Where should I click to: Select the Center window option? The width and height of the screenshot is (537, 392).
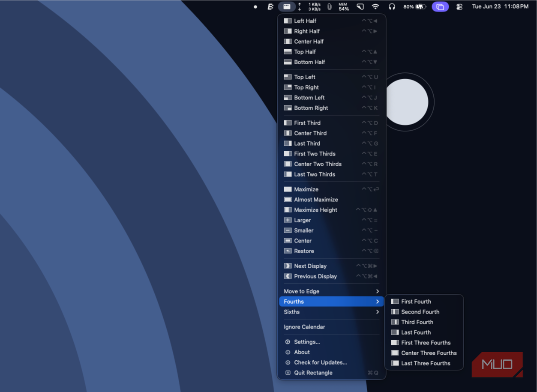pyautogui.click(x=331, y=241)
